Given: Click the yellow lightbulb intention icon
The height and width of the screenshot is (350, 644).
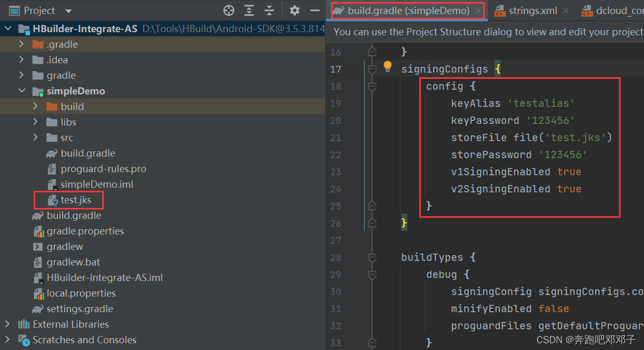Looking at the screenshot, I should (x=387, y=66).
